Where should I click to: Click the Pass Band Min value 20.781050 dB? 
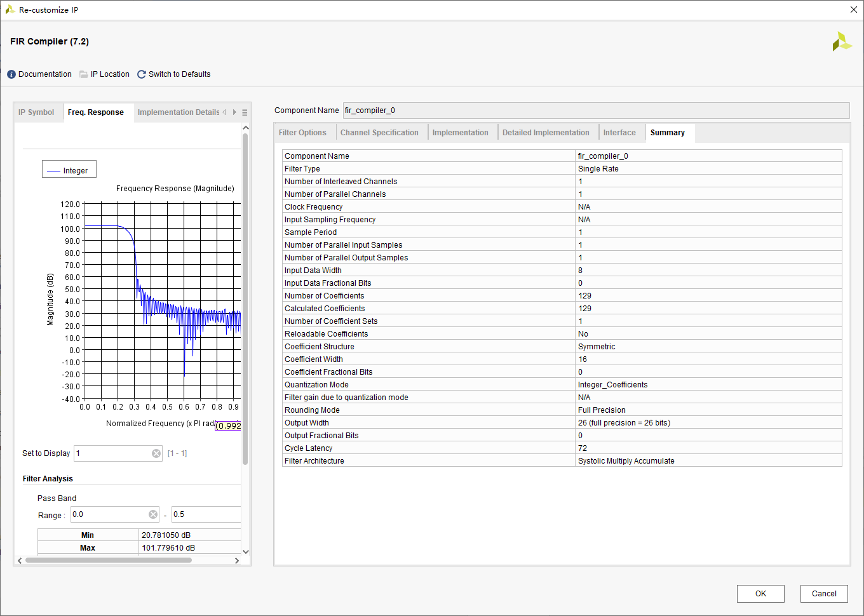[x=166, y=535]
